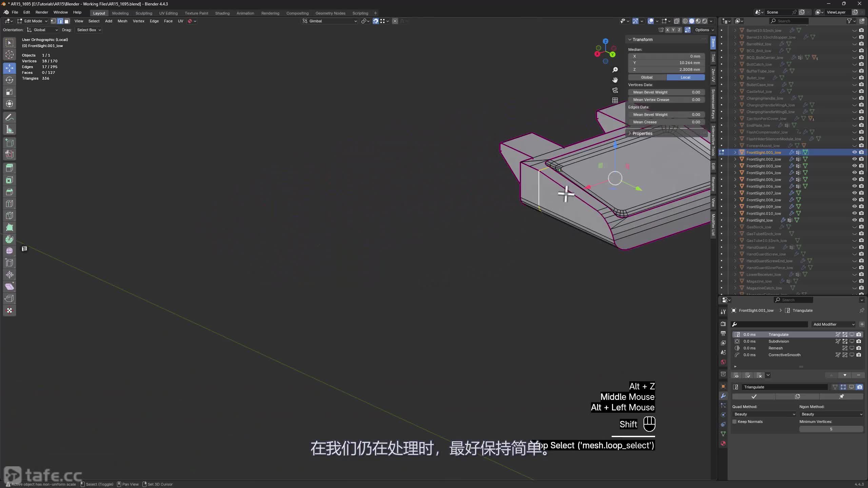Select the Move tool in left toolbar
Screen dimensions: 868x488
pyautogui.click(x=9, y=68)
